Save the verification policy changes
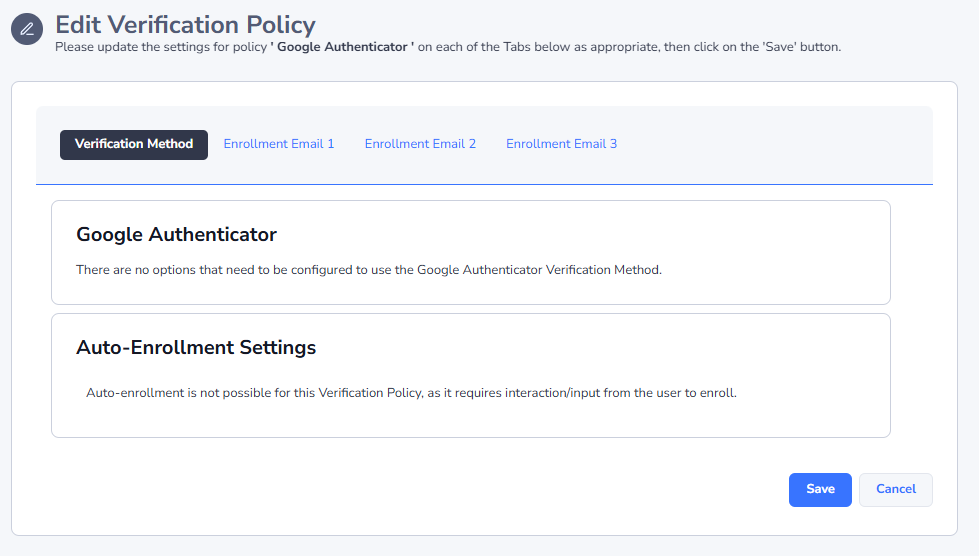Viewport: 979px width, 556px height. click(820, 490)
